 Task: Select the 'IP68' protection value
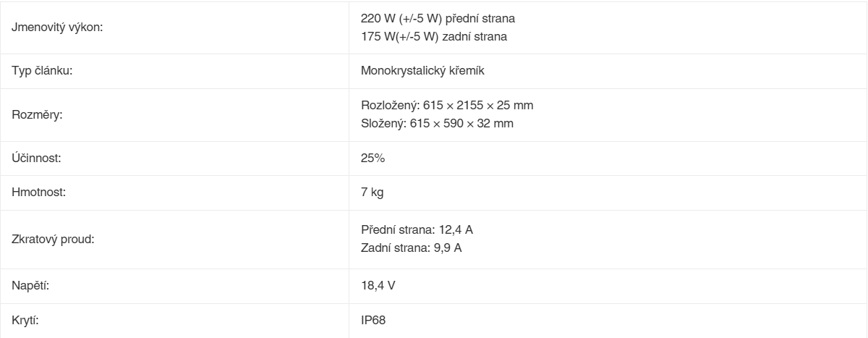click(373, 320)
